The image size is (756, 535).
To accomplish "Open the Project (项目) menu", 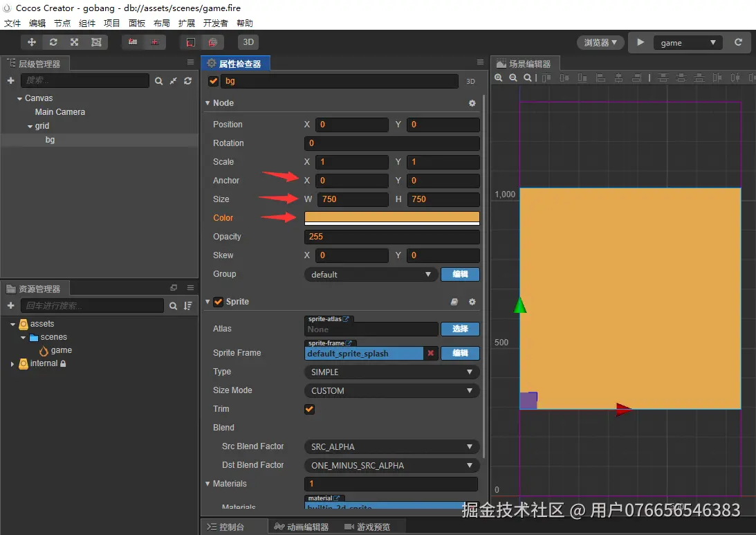I will (x=112, y=23).
